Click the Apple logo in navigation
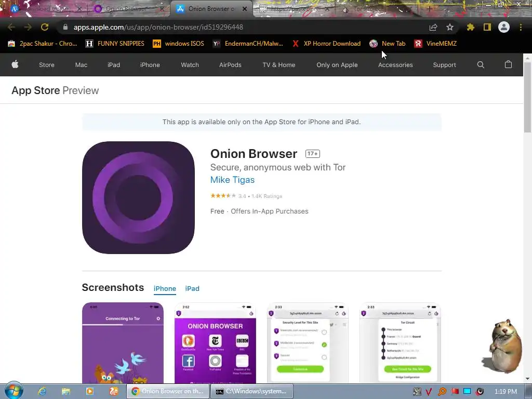Screen dimensions: 532x399 click(15, 64)
